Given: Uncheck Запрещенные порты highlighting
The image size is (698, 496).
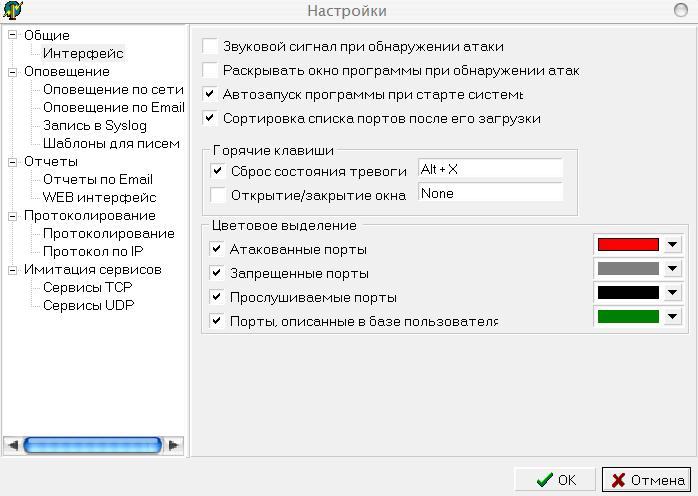Looking at the screenshot, I should pyautogui.click(x=217, y=273).
